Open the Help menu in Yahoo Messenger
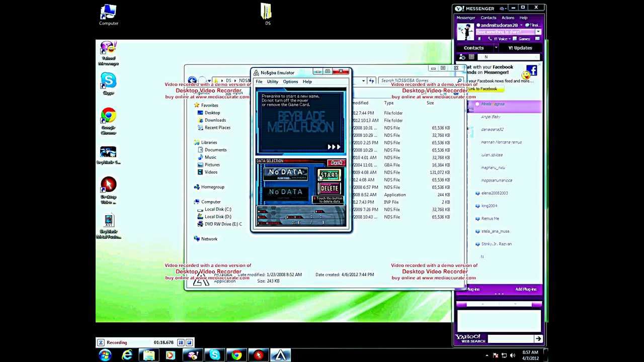This screenshot has width=644, height=362. [523, 18]
